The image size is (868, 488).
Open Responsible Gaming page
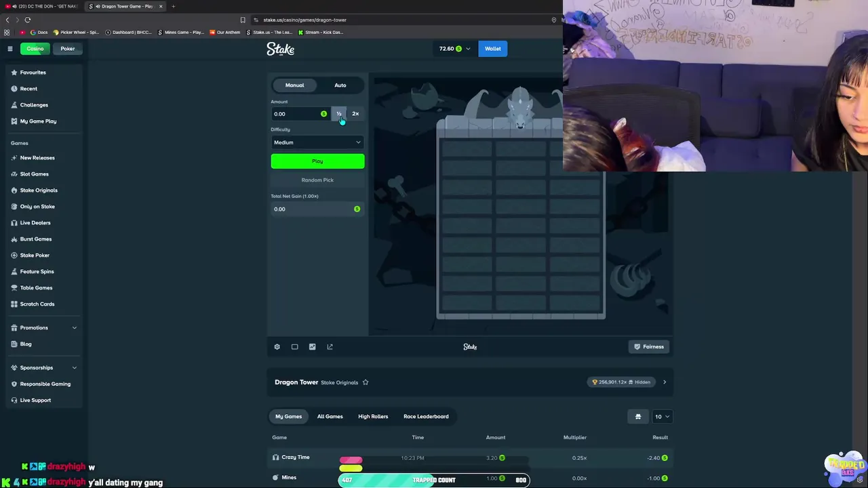coord(45,384)
